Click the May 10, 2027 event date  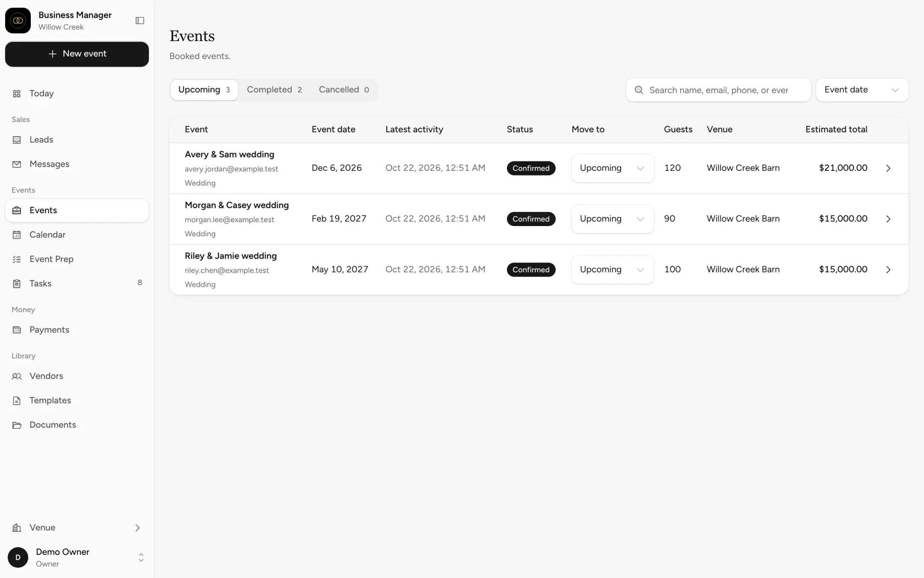[340, 270]
